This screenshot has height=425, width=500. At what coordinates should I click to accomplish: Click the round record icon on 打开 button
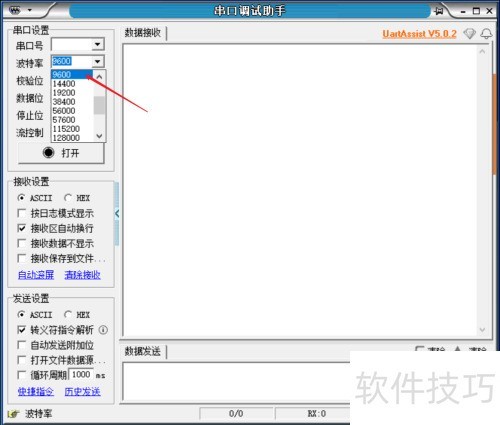click(49, 153)
